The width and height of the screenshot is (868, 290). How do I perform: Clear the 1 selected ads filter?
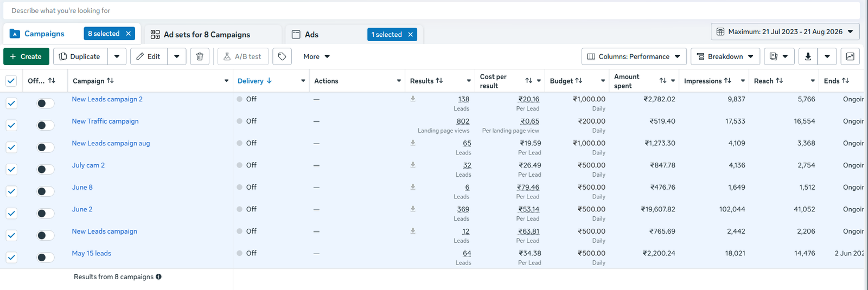(x=411, y=34)
